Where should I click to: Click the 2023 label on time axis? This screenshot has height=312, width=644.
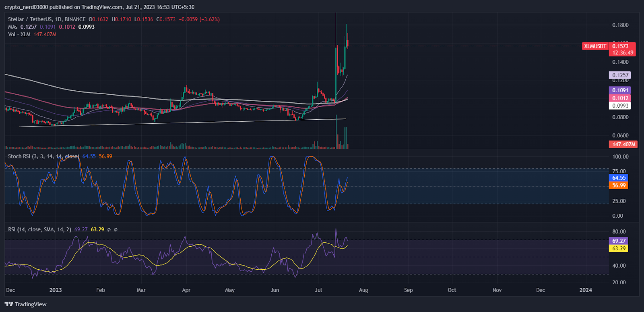(56, 290)
